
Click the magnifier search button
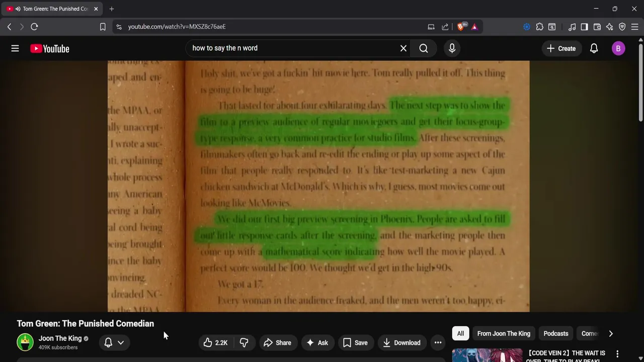(424, 48)
